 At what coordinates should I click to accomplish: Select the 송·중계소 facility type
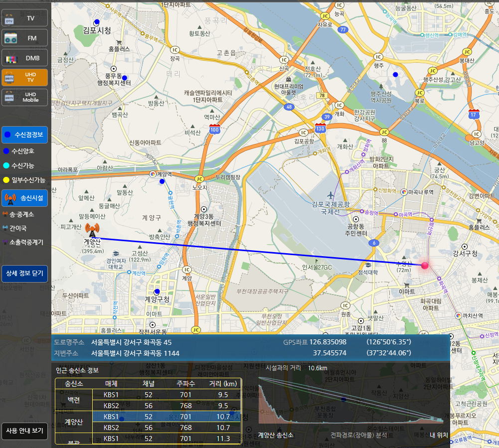point(18,214)
